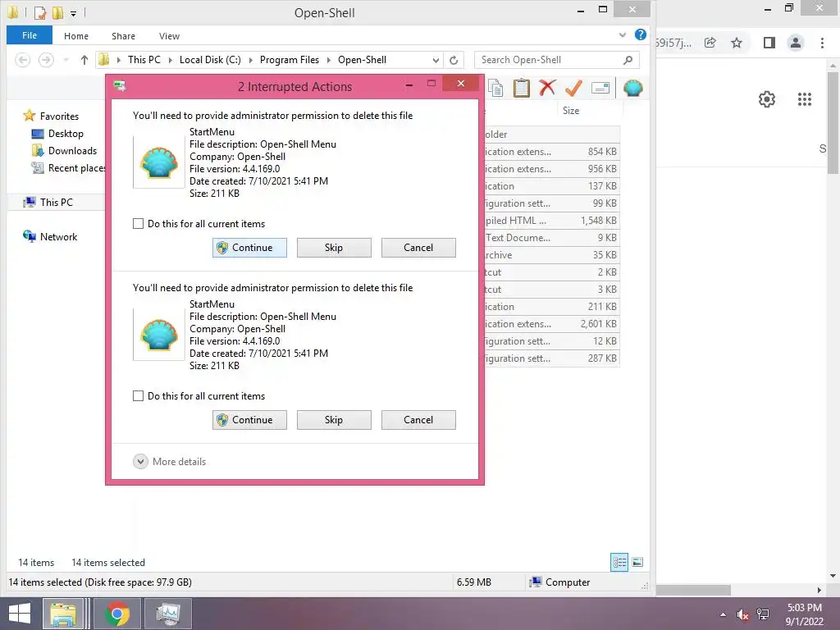Open Chrome profile avatar icon
Screen dimensions: 840x630
click(x=796, y=43)
